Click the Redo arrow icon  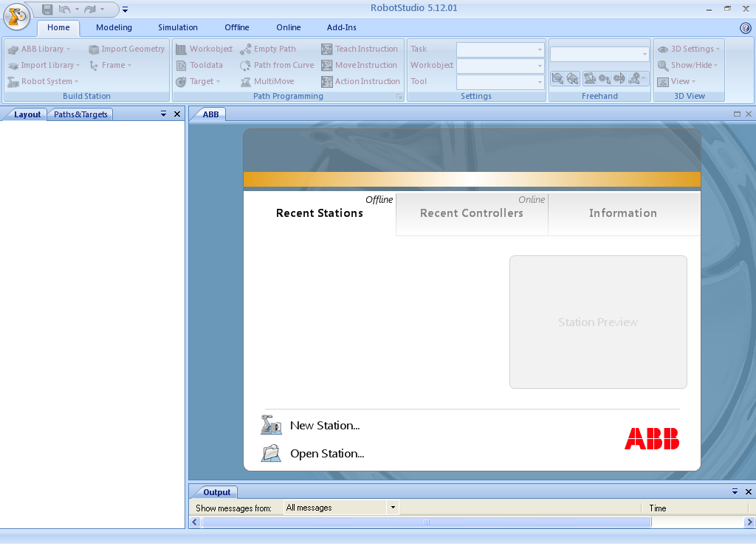[89, 9]
